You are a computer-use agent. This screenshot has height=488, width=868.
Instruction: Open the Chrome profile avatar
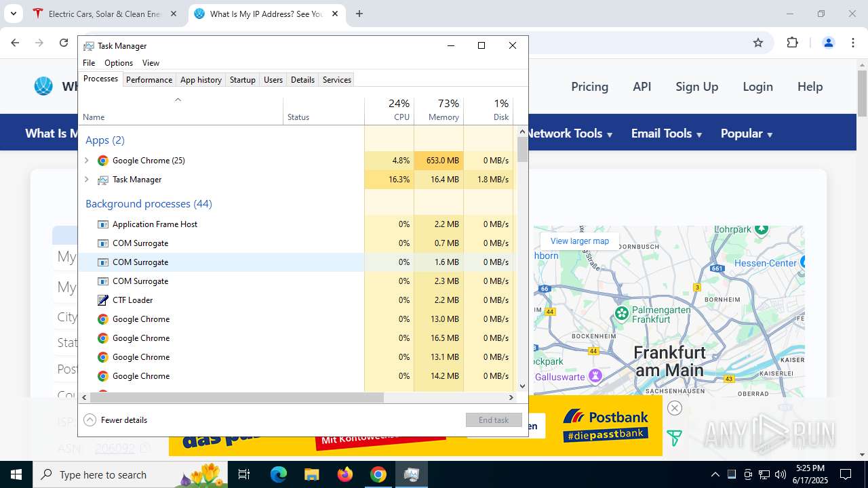(x=829, y=43)
